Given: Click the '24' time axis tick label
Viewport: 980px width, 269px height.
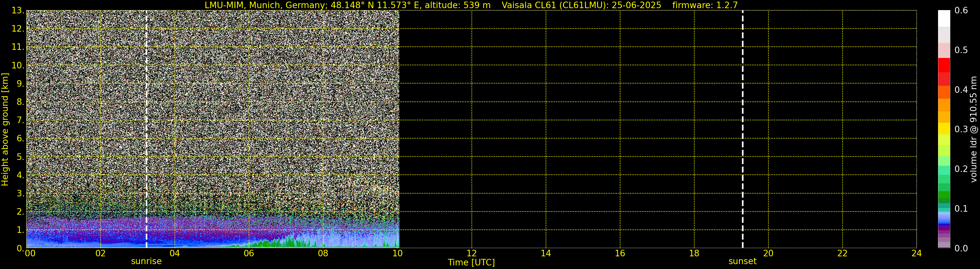Looking at the screenshot, I should (917, 253).
